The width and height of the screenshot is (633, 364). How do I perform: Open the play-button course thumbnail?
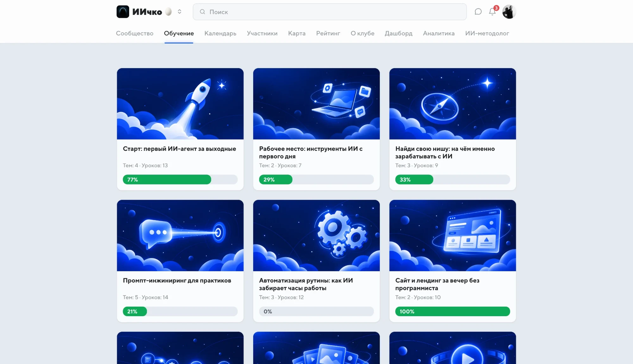(x=453, y=348)
